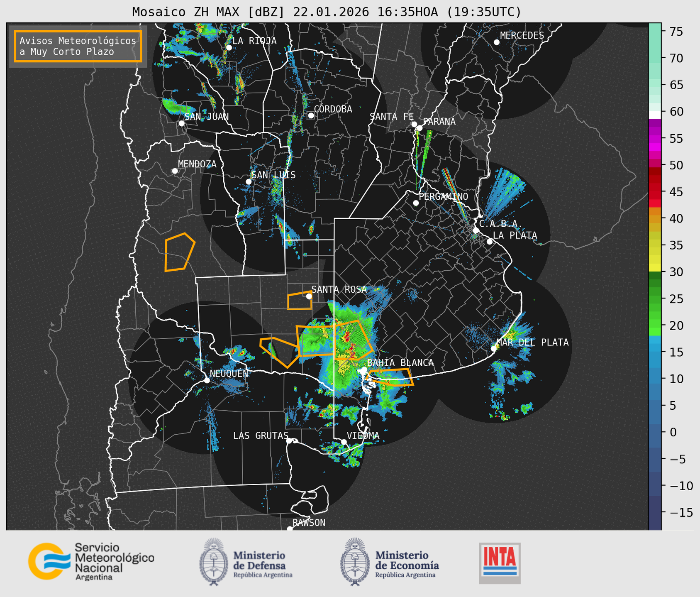The image size is (700, 597).
Task: Click the 20 colorbar tick label
Action: 676,325
